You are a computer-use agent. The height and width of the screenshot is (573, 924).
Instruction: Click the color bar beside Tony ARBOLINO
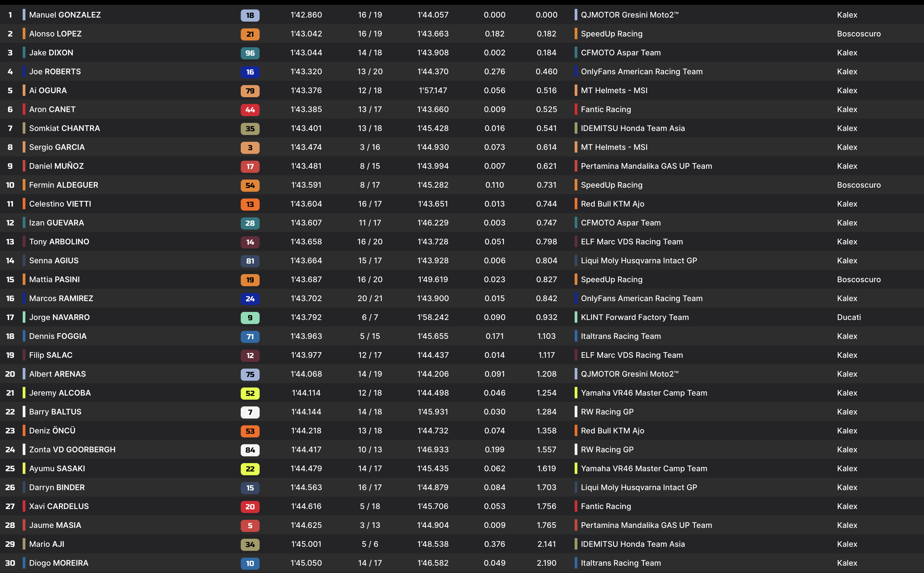pyautogui.click(x=24, y=242)
